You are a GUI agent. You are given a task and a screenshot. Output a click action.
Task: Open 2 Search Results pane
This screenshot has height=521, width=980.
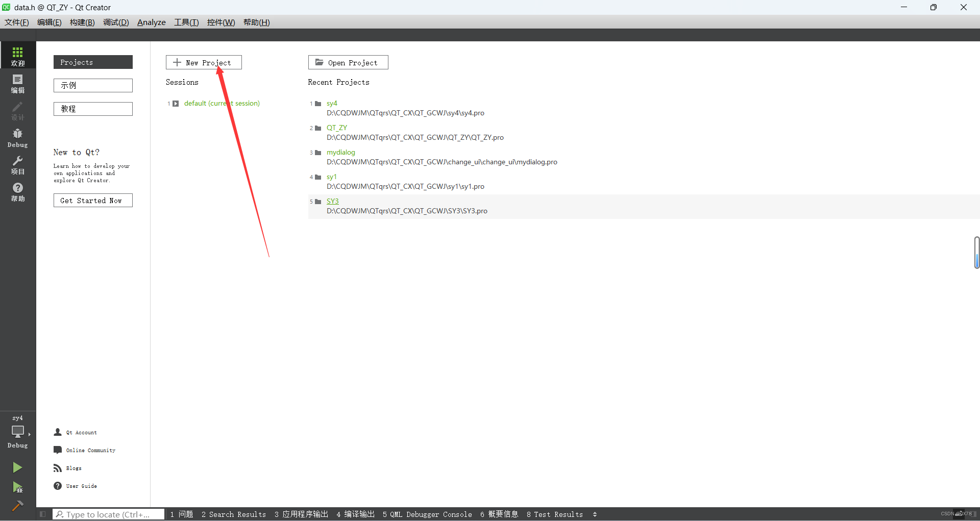[x=234, y=514]
